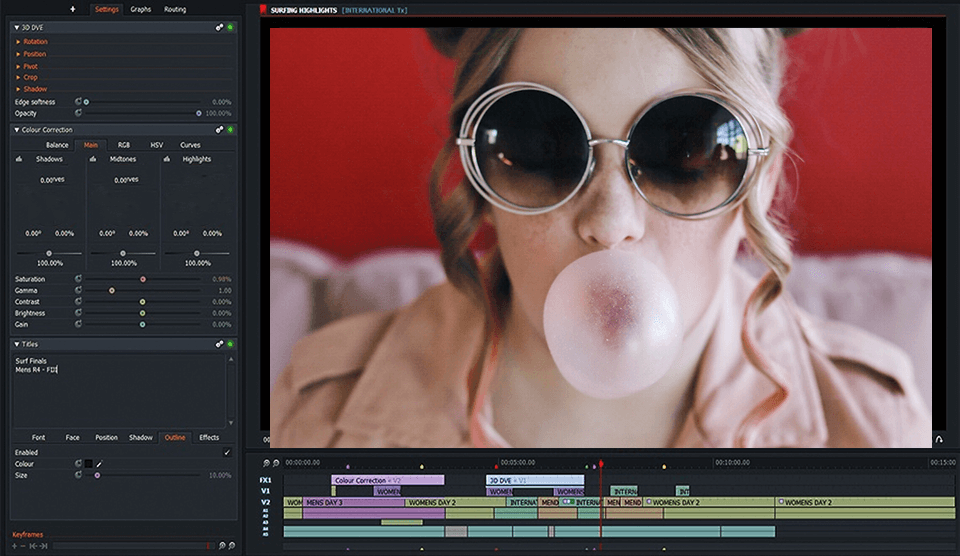Viewport: 960px width, 556px height.
Task: Click the histogram icon next to Shadows
Action: tap(21, 159)
